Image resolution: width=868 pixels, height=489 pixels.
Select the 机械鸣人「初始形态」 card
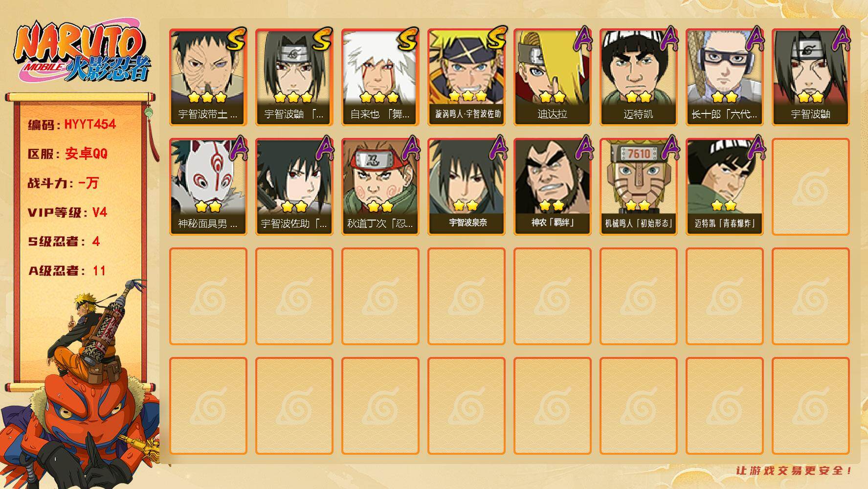point(639,187)
